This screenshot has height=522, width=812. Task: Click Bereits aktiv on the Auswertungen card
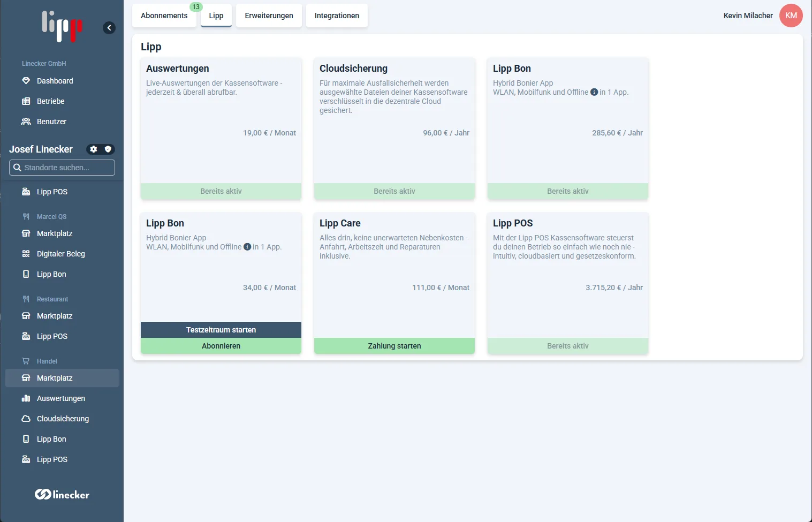221,191
